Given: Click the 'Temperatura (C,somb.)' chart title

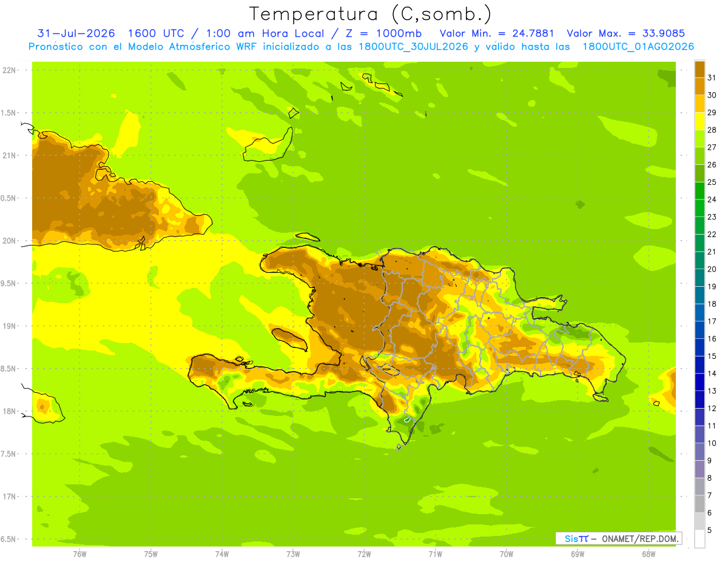Looking at the screenshot, I should coord(370,14).
